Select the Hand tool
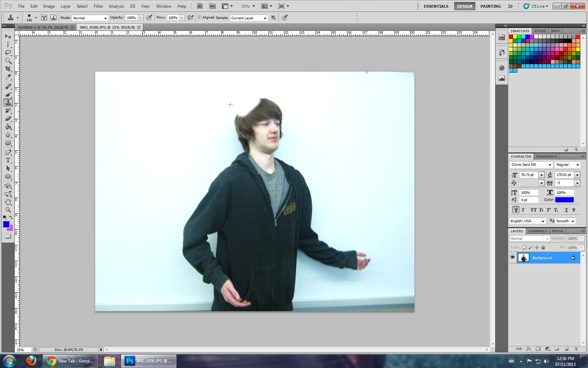This screenshot has height=368, width=588. pos(8,202)
